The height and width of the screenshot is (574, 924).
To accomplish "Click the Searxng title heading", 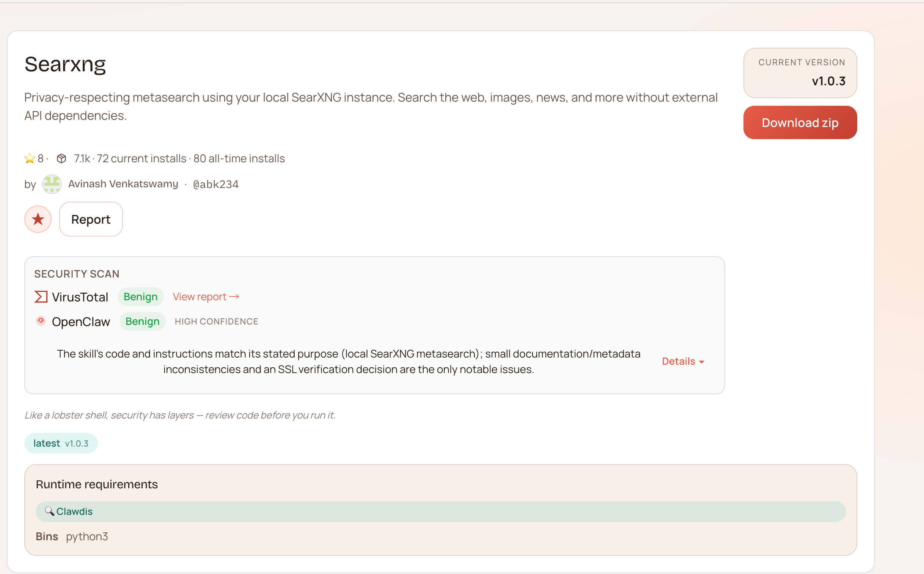I will tap(65, 64).
